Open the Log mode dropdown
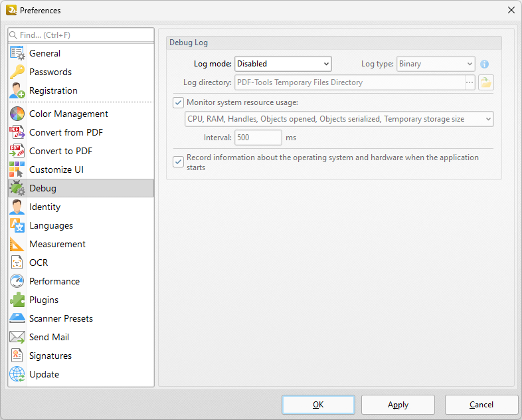The image size is (522, 420). [x=283, y=64]
